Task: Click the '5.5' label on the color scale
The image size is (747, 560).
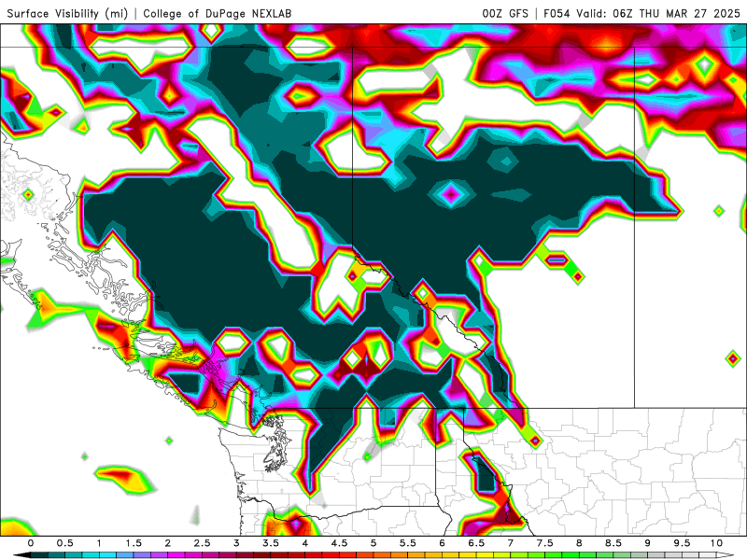Action: pyautogui.click(x=408, y=543)
